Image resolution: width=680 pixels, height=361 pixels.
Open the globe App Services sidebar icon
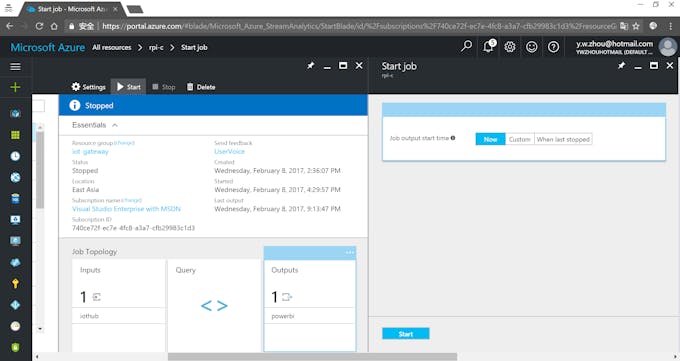(15, 177)
